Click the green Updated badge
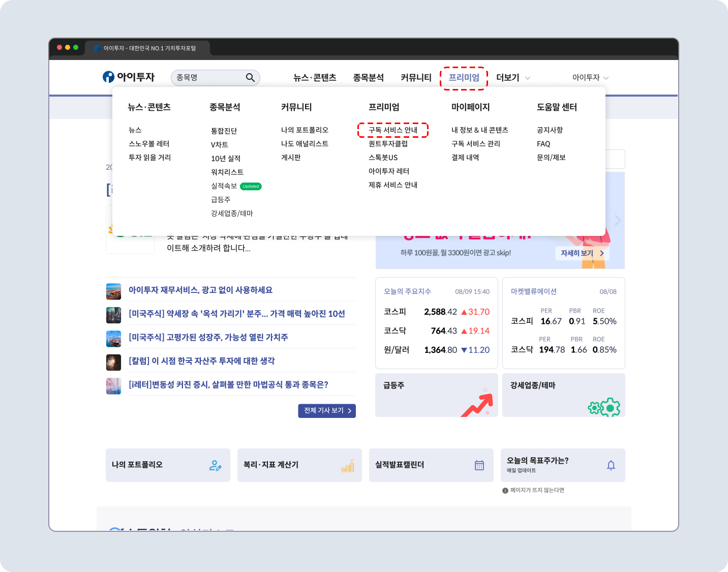The height and width of the screenshot is (572, 728). (x=251, y=186)
